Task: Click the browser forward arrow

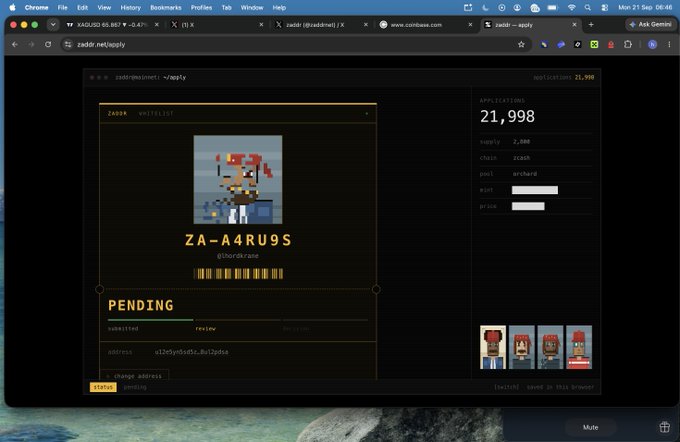Action: (31, 44)
